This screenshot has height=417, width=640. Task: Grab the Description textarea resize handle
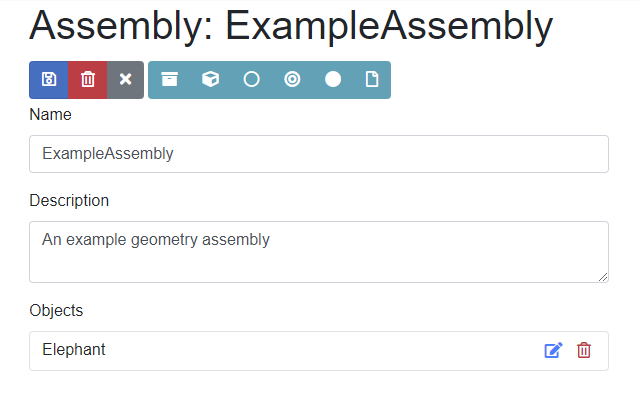pyautogui.click(x=603, y=277)
